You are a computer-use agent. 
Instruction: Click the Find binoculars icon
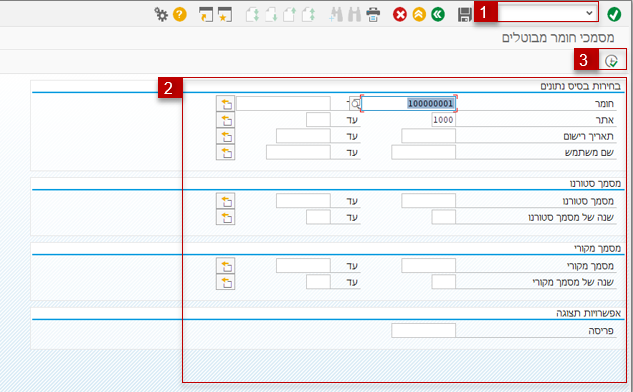coord(354,15)
